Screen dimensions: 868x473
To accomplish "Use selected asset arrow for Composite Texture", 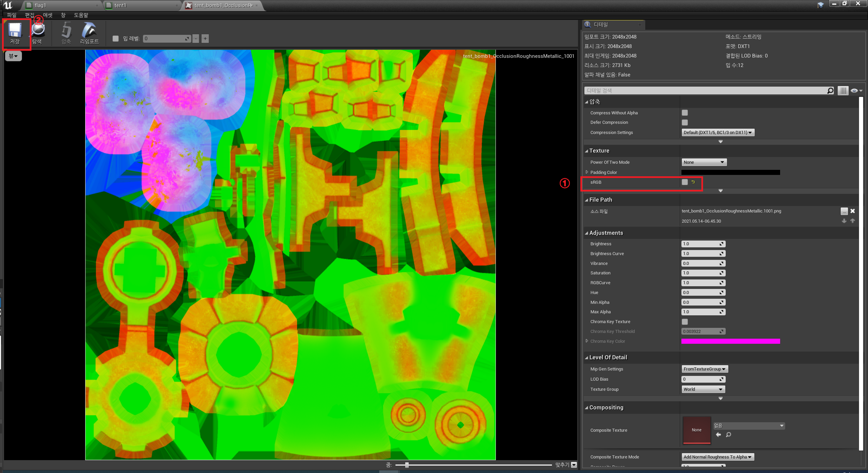I will click(719, 435).
